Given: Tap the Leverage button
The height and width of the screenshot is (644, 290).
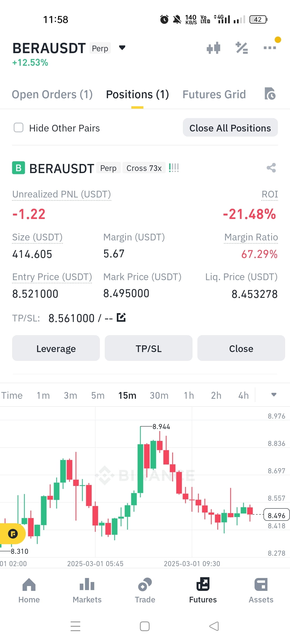Looking at the screenshot, I should tap(56, 348).
